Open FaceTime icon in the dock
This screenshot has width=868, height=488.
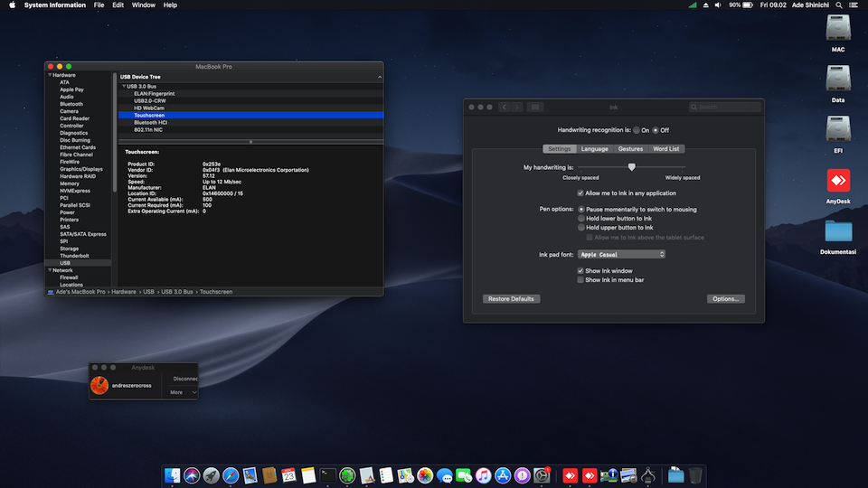(x=464, y=475)
